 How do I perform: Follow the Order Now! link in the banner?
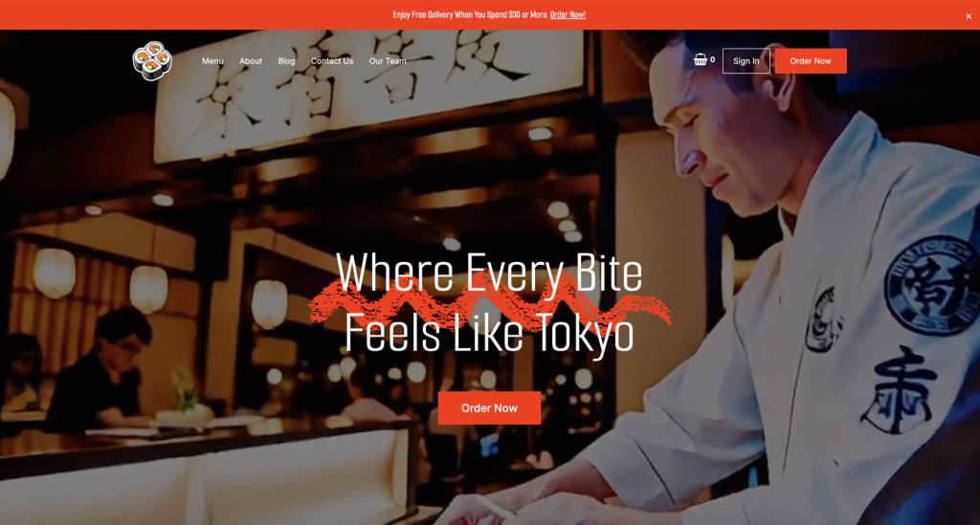pyautogui.click(x=568, y=15)
